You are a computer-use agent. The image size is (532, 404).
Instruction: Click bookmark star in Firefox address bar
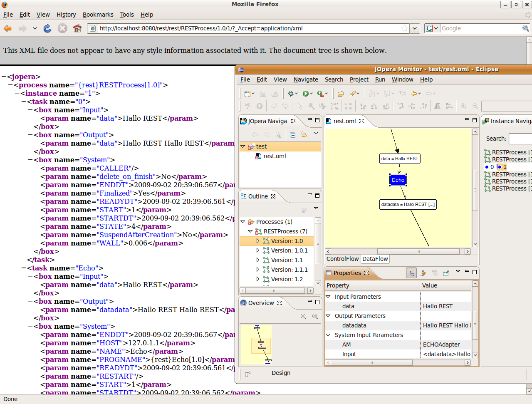(405, 28)
